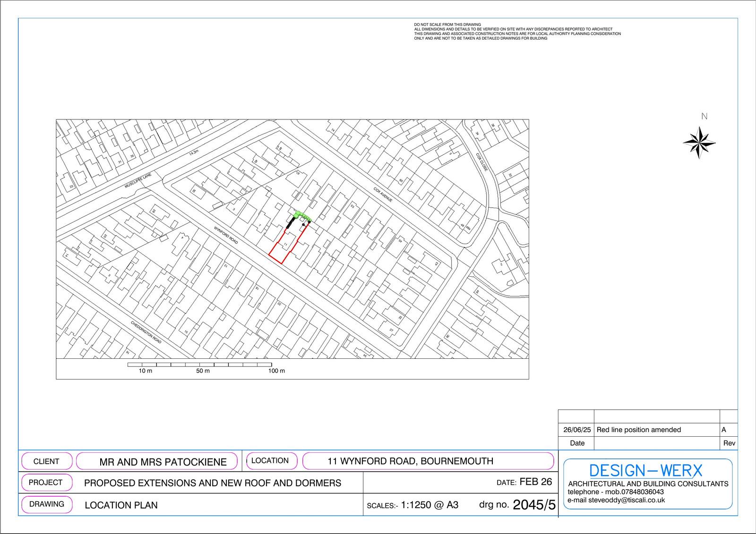Click the Wynford Road street label
The image size is (756, 534).
226,235
